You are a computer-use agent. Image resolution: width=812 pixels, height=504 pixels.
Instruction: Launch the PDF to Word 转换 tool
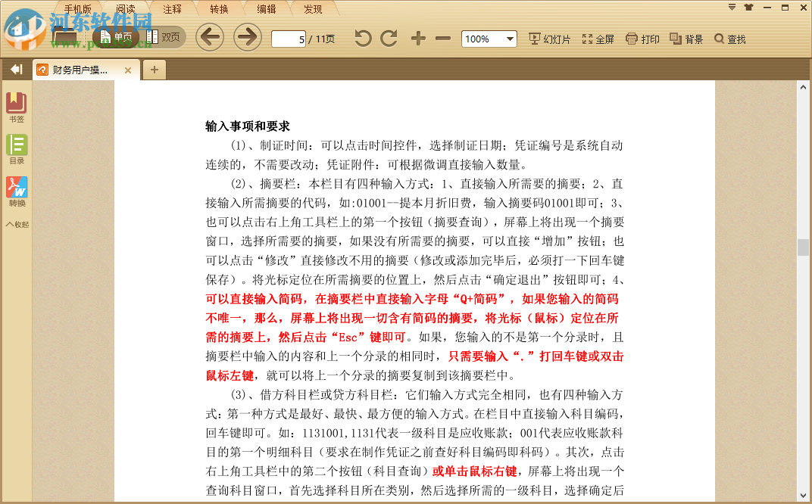point(16,187)
